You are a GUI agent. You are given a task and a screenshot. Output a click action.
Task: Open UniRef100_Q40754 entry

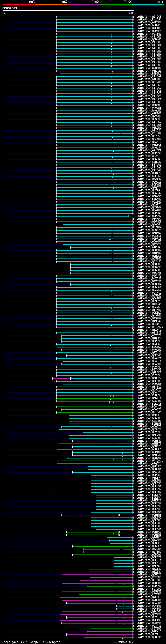(149, 367)
